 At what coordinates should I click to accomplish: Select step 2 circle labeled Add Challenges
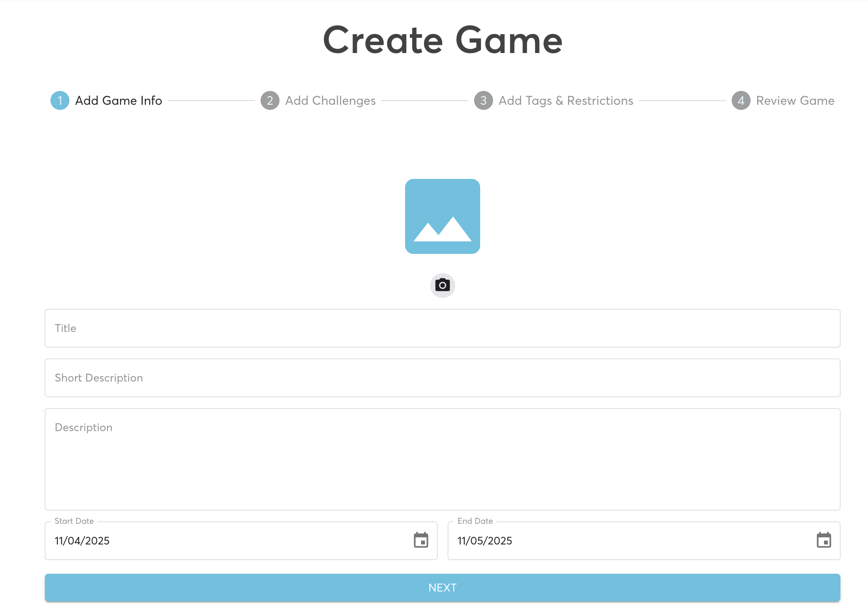click(270, 100)
